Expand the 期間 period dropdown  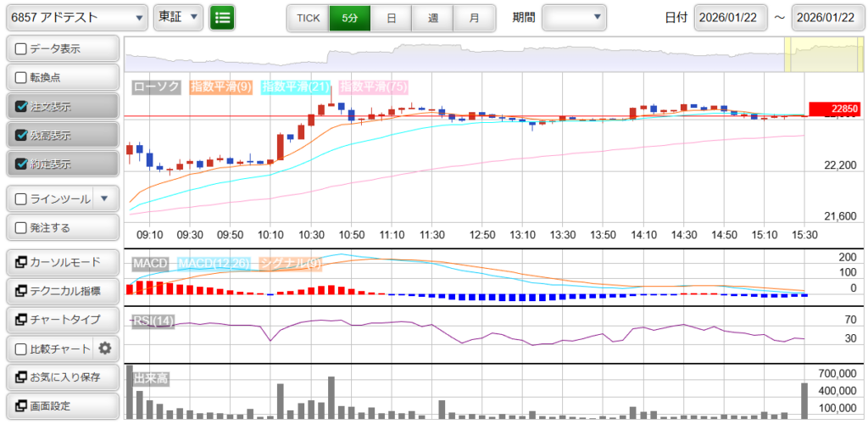click(574, 17)
